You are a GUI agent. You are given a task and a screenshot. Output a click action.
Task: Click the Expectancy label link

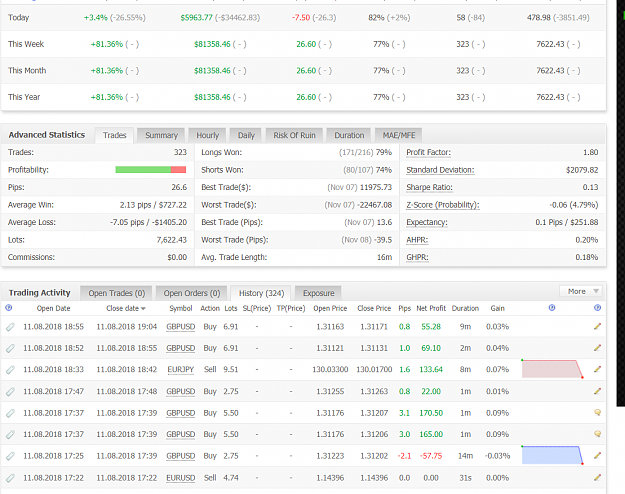click(x=426, y=222)
